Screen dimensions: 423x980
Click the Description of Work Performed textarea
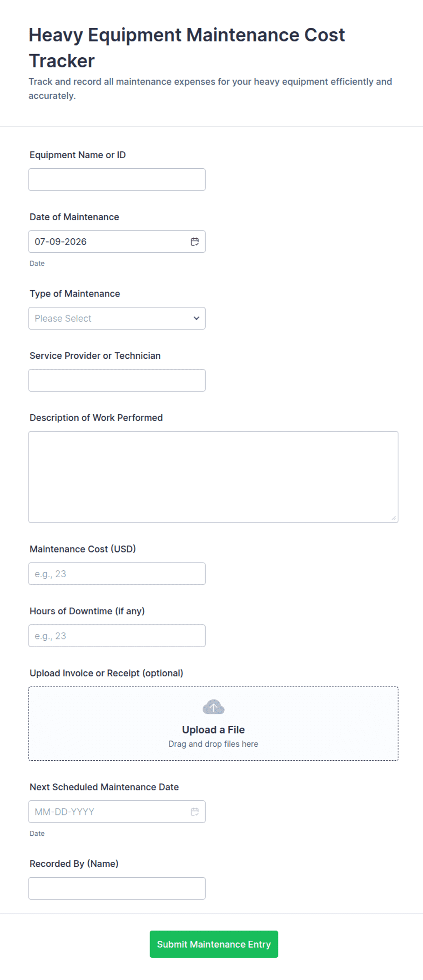click(x=213, y=477)
